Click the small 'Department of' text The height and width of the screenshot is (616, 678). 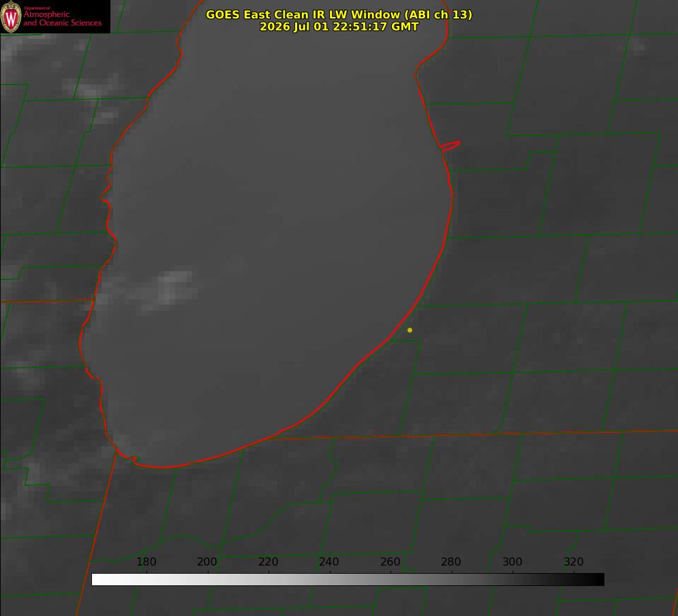37,7
